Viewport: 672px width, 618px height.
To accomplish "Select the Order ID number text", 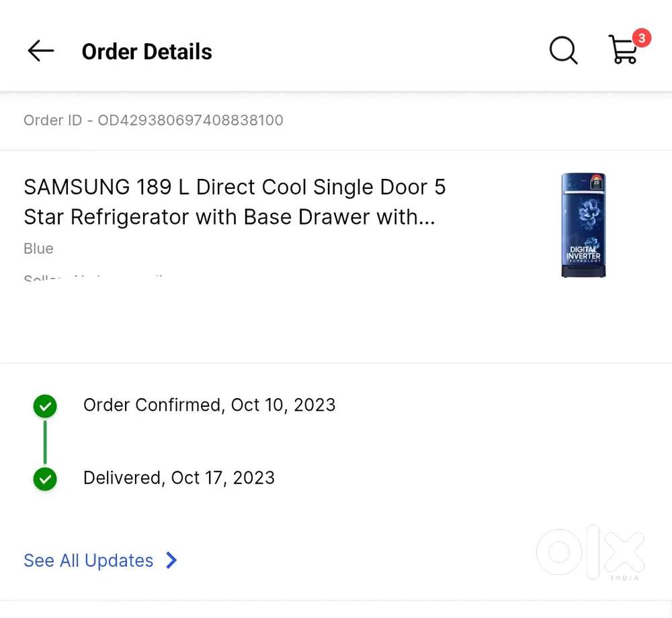I will [x=190, y=120].
